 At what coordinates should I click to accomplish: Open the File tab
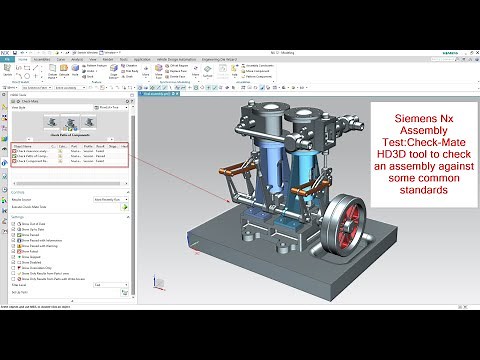coord(7,59)
